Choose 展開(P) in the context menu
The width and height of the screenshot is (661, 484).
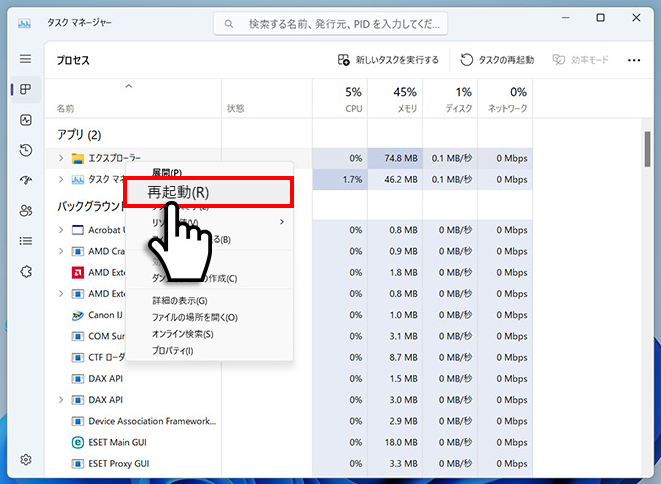click(167, 172)
